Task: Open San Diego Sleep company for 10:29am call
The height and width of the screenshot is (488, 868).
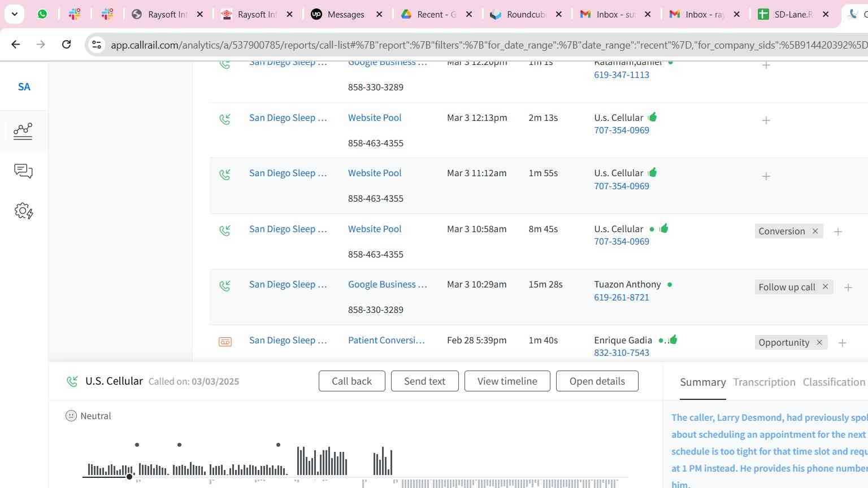Action: pos(288,284)
